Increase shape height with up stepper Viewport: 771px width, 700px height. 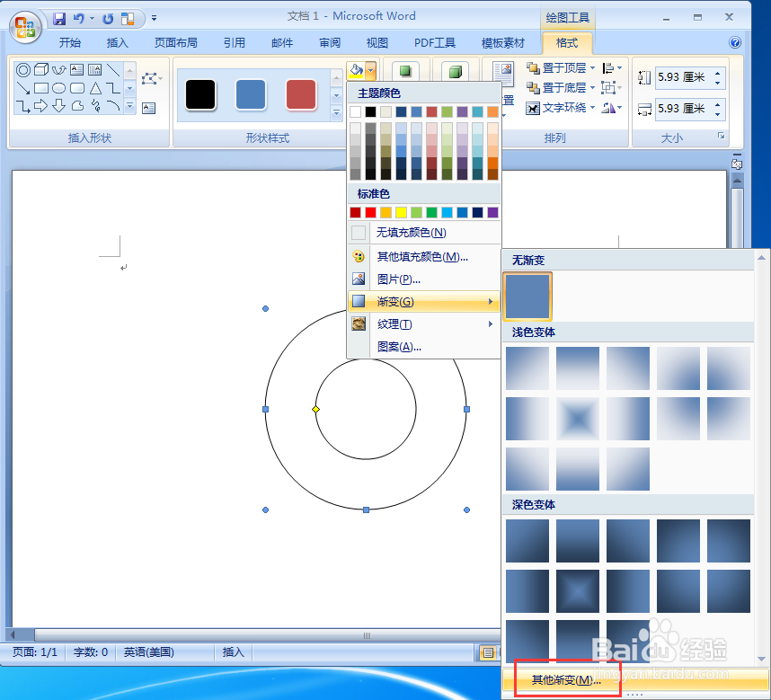click(x=717, y=73)
